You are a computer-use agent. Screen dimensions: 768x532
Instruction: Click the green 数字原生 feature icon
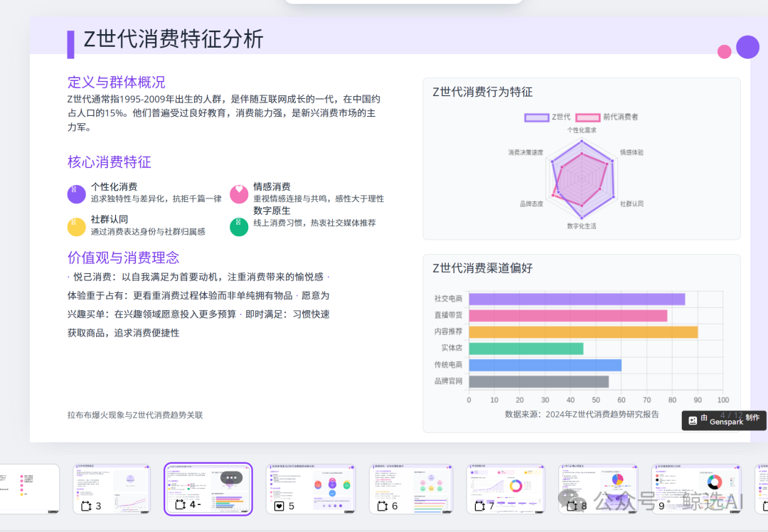point(239,227)
